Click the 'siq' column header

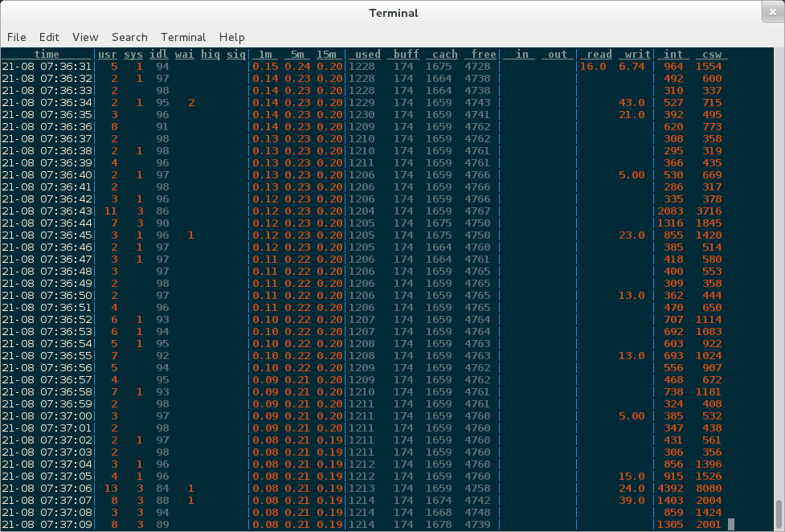coord(236,54)
